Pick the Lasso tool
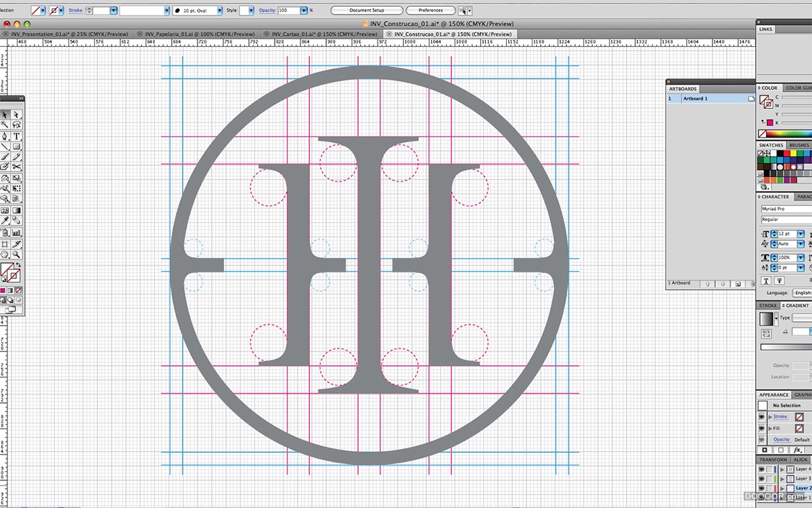 [17, 125]
